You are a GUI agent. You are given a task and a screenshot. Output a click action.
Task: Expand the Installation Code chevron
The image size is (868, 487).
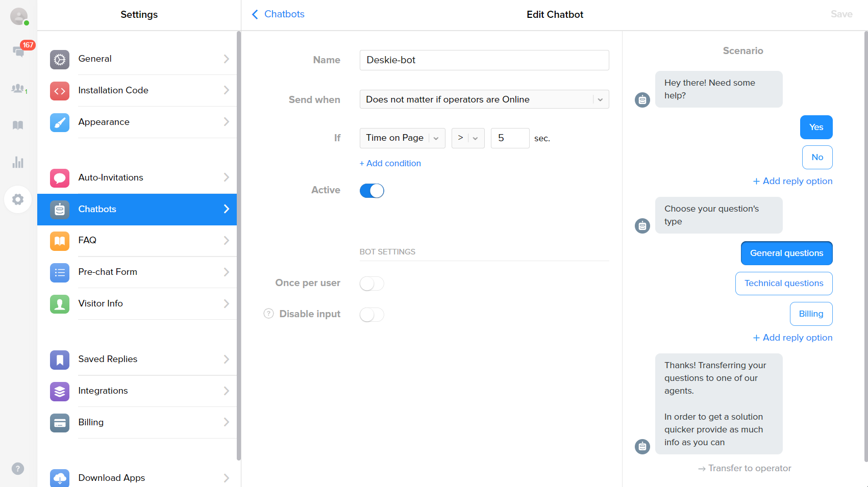[x=227, y=90]
